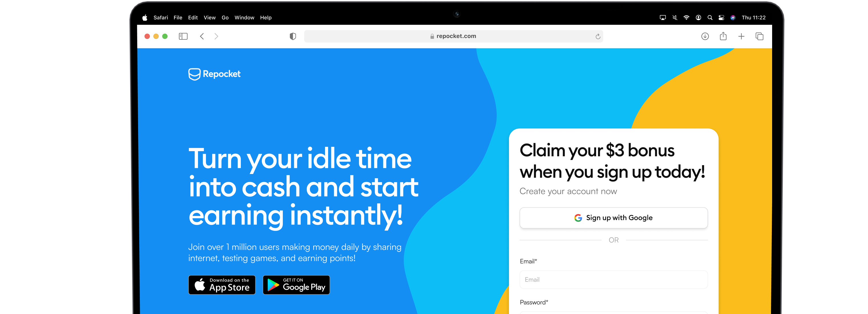Toggle the content blocker shield icon
Image resolution: width=868 pixels, height=314 pixels.
point(291,35)
